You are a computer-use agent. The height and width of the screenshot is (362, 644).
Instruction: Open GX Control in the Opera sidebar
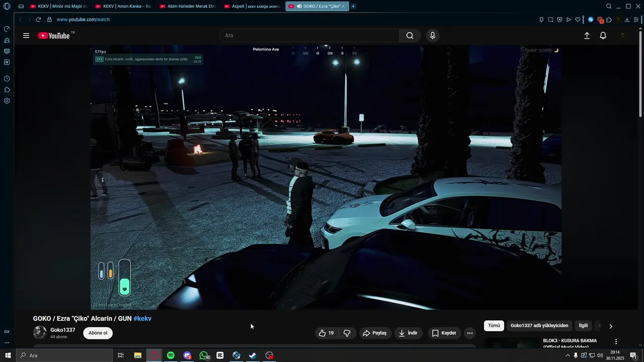pos(7,29)
